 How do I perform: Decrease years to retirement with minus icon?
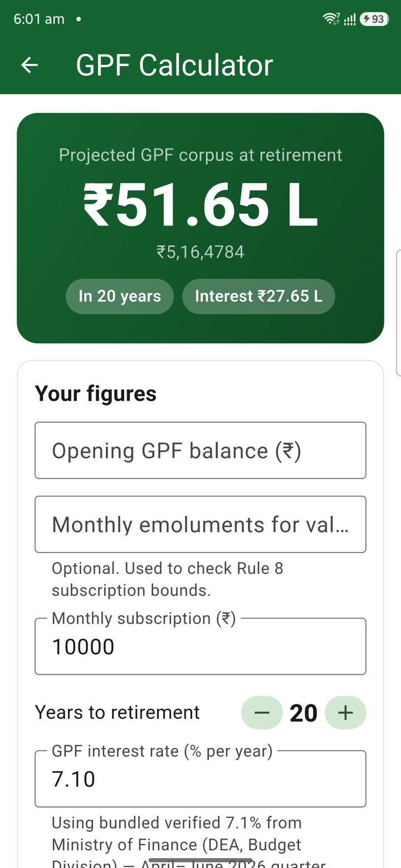click(x=262, y=713)
